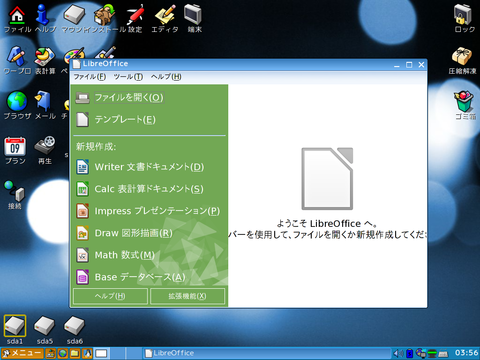Click the エディタ desktop icon
Image resolution: width=480 pixels, height=360 pixels.
(x=165, y=18)
